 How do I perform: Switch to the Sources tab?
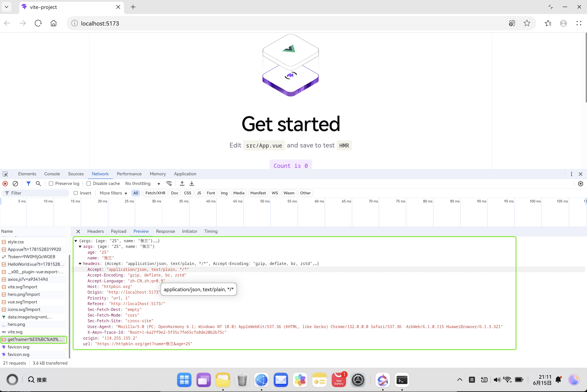coord(76,174)
